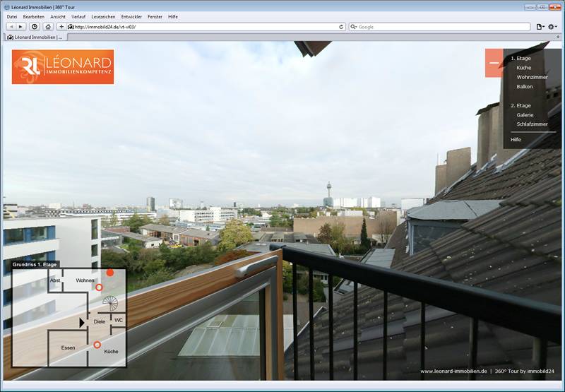The width and height of the screenshot is (565, 392).
Task: Select the Wohnen hotspot circle on floor plan
Action: [x=99, y=287]
